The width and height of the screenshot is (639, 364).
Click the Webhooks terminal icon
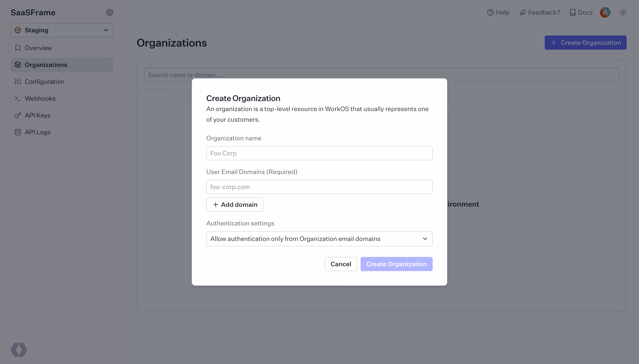pyautogui.click(x=18, y=98)
